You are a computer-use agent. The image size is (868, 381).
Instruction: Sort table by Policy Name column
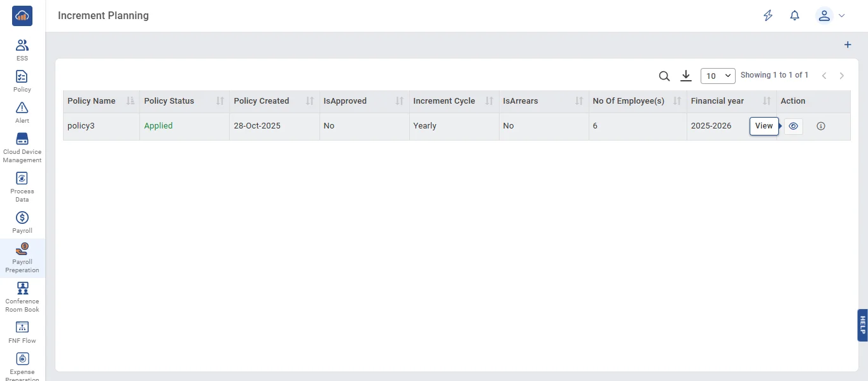130,101
